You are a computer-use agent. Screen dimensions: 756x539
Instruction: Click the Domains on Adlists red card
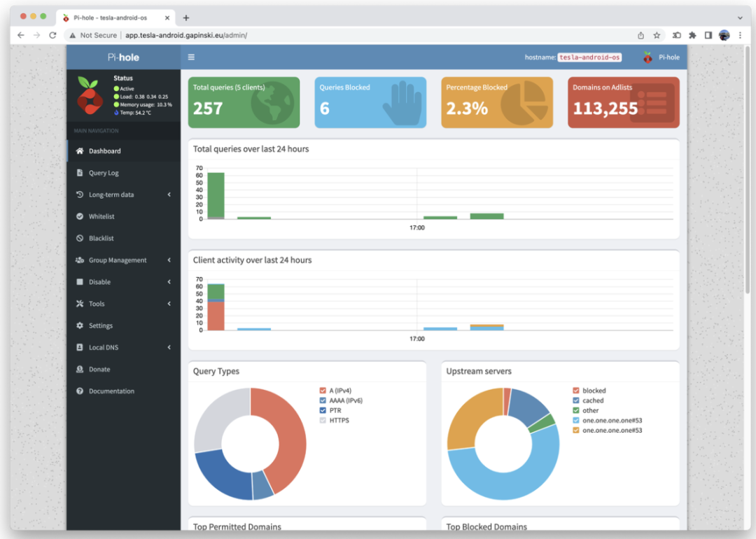(x=624, y=102)
